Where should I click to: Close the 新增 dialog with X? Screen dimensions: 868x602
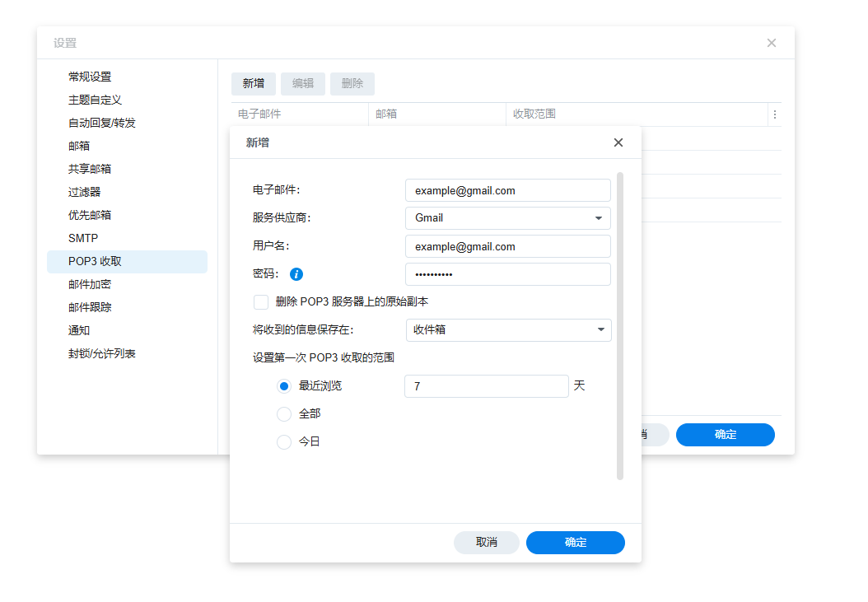point(618,142)
